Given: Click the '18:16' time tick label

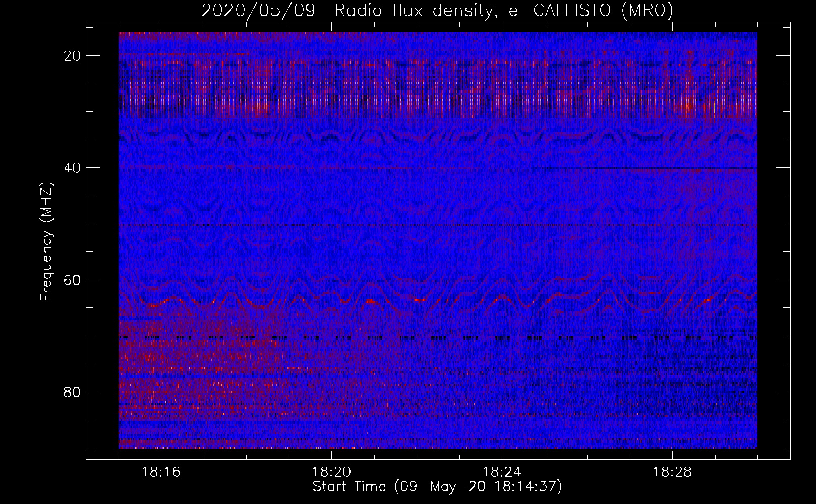Looking at the screenshot, I should click(161, 472).
